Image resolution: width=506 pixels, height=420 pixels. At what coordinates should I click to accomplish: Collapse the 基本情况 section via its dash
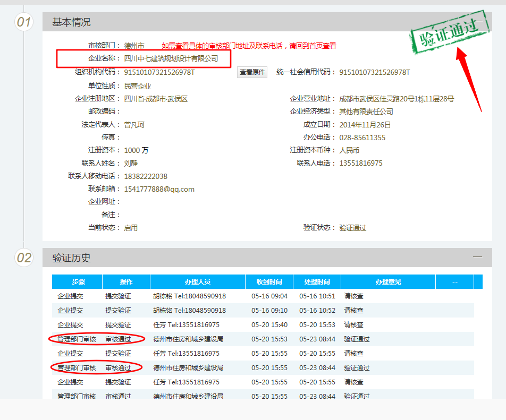(477, 22)
